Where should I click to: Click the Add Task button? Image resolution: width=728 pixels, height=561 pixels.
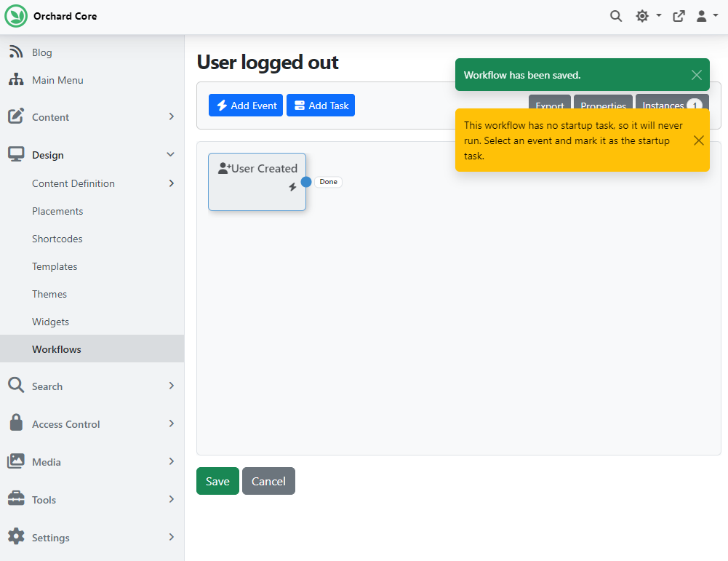point(321,105)
